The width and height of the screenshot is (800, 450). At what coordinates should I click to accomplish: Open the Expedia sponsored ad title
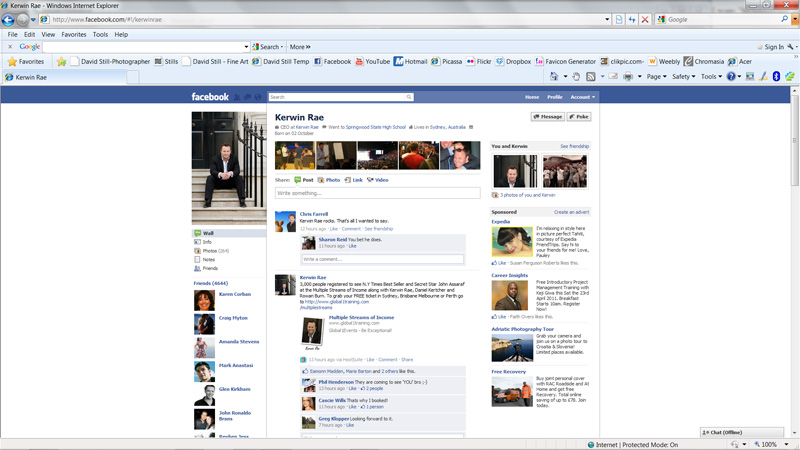click(x=501, y=221)
